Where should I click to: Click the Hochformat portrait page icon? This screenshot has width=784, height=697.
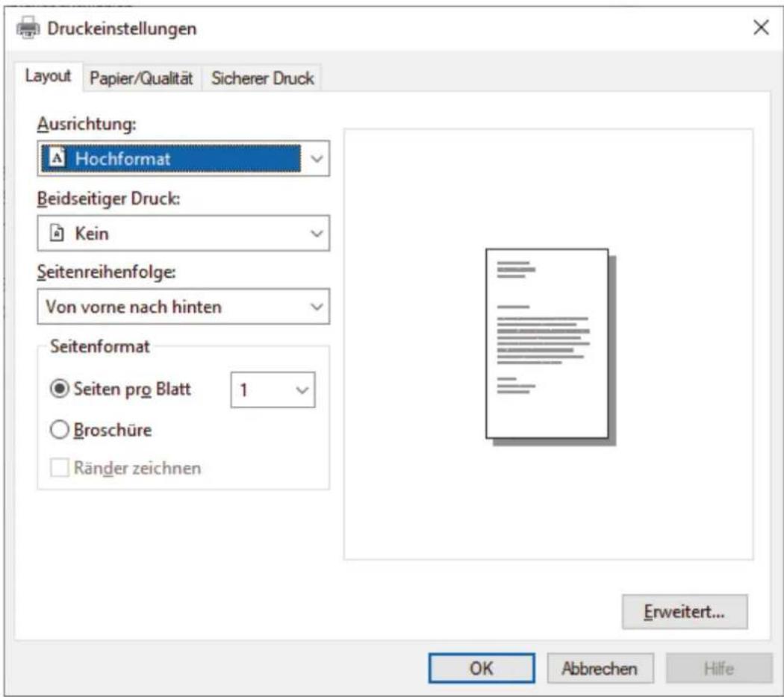click(x=57, y=158)
